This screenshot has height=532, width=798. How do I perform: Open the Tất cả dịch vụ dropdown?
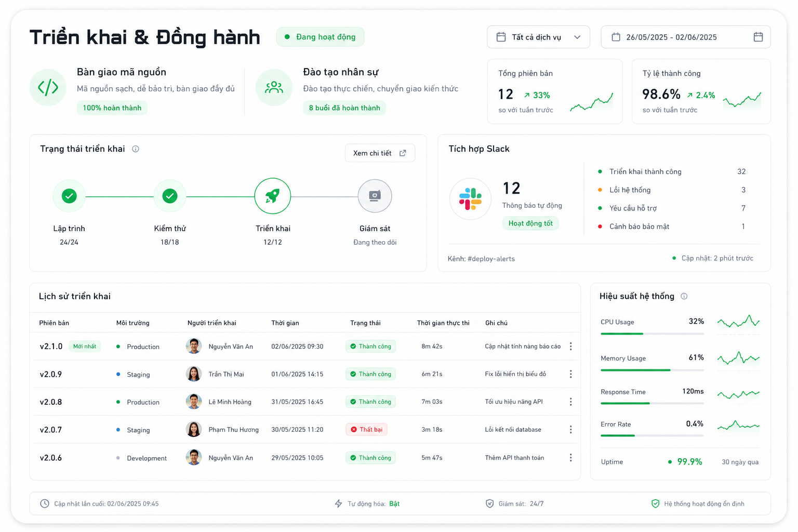pos(538,37)
